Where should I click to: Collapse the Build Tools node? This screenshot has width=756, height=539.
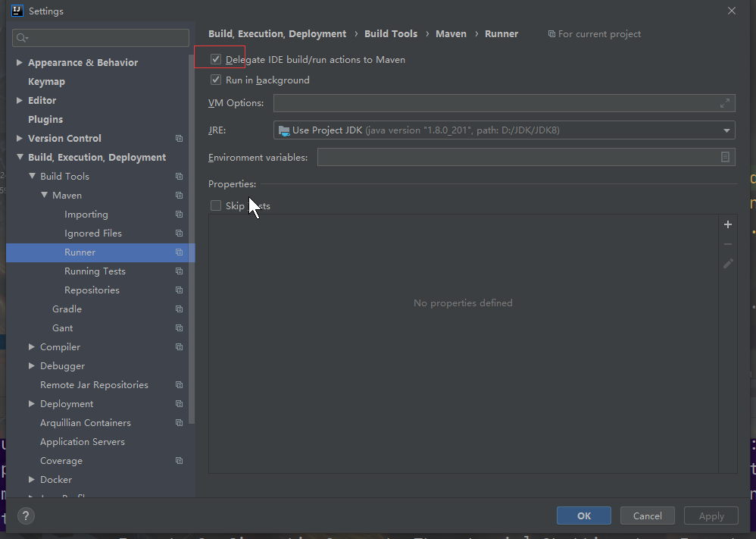[32, 176]
